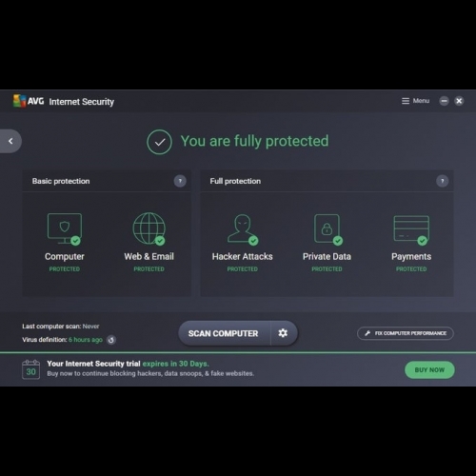Open the Private Data lock icon
The height and width of the screenshot is (476, 476).
(327, 229)
